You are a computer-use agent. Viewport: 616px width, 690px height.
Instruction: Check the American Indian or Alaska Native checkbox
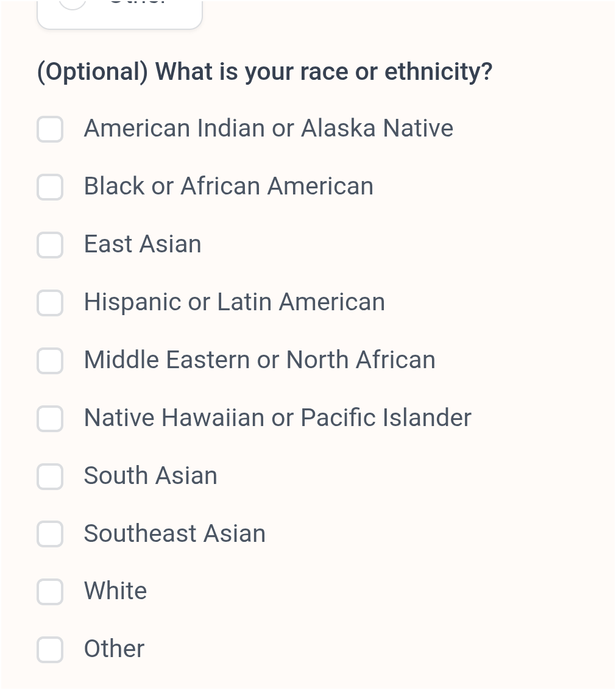[x=50, y=129]
